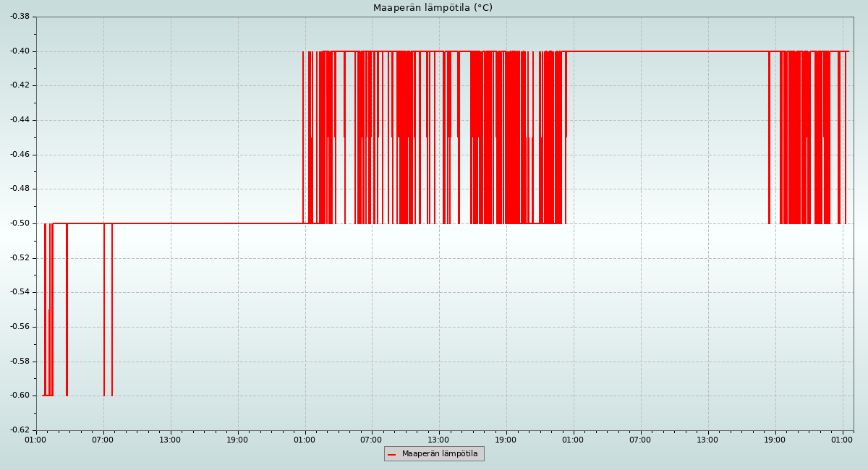Click the -0.62 y-axis label
Viewport: 868px width, 470px height.
20,430
